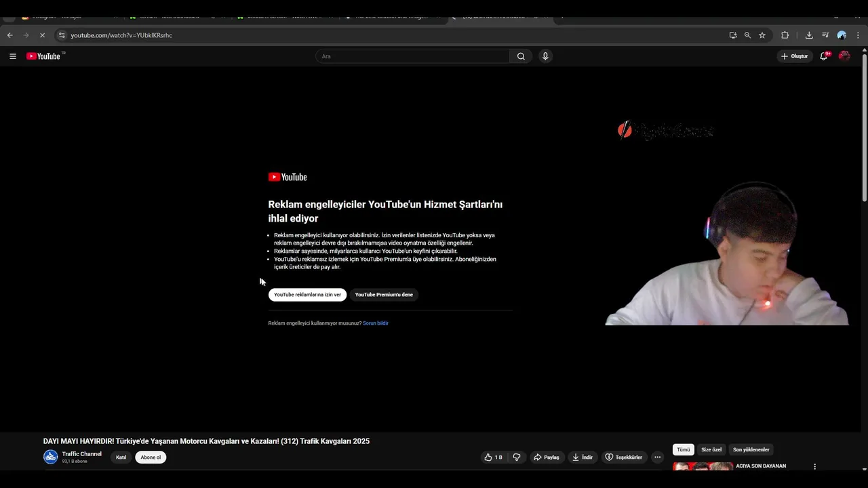The image size is (868, 488).
Task: Stop loading the page with the X button
Action: pyautogui.click(x=42, y=35)
